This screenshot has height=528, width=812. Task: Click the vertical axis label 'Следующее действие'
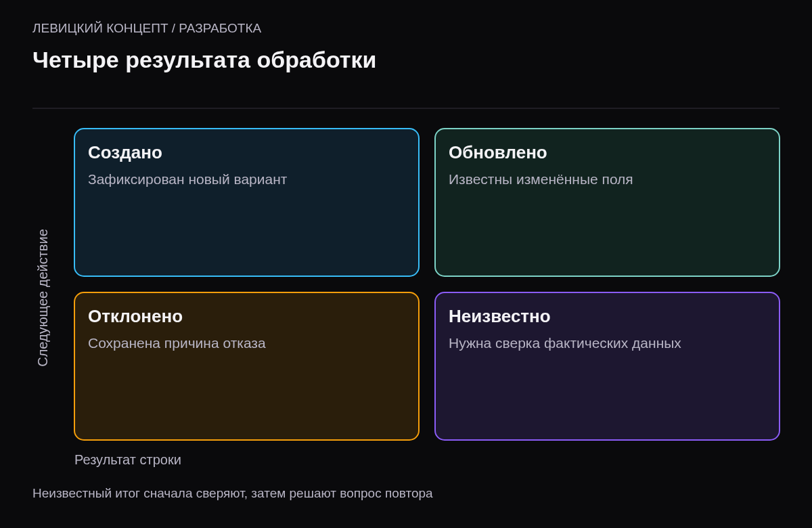(43, 298)
